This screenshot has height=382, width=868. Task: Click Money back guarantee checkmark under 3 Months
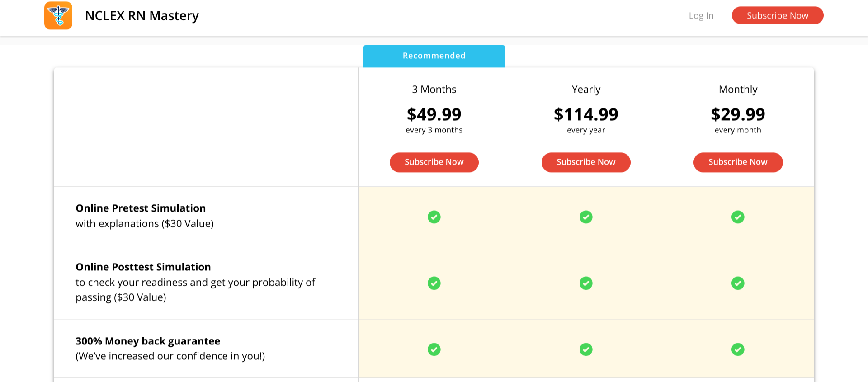click(434, 349)
